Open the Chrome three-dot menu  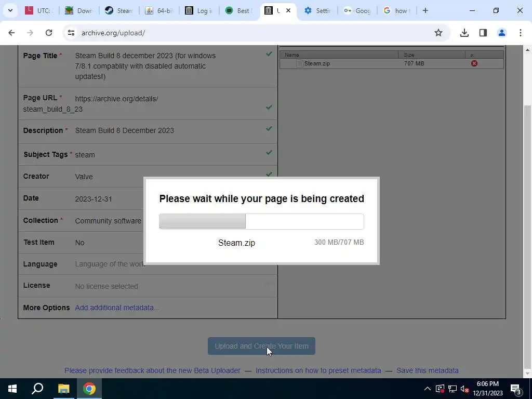point(521,33)
